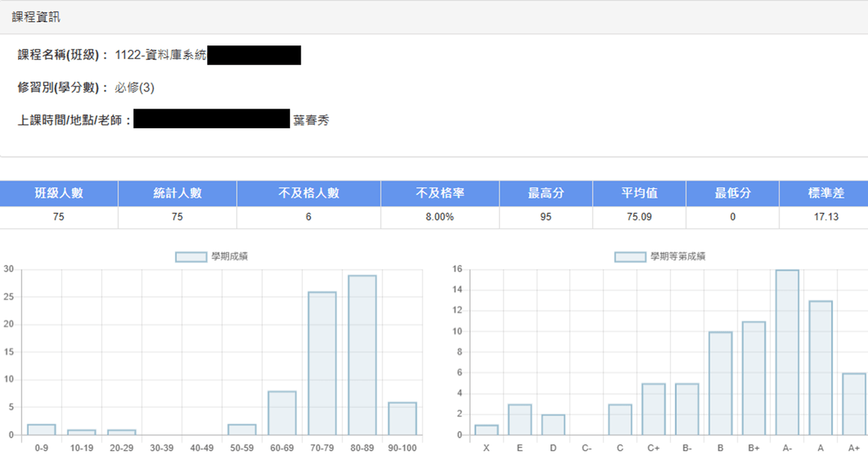The width and height of the screenshot is (868, 456).
Task: Click the 8.00% fail rate cell
Action: coord(440,217)
